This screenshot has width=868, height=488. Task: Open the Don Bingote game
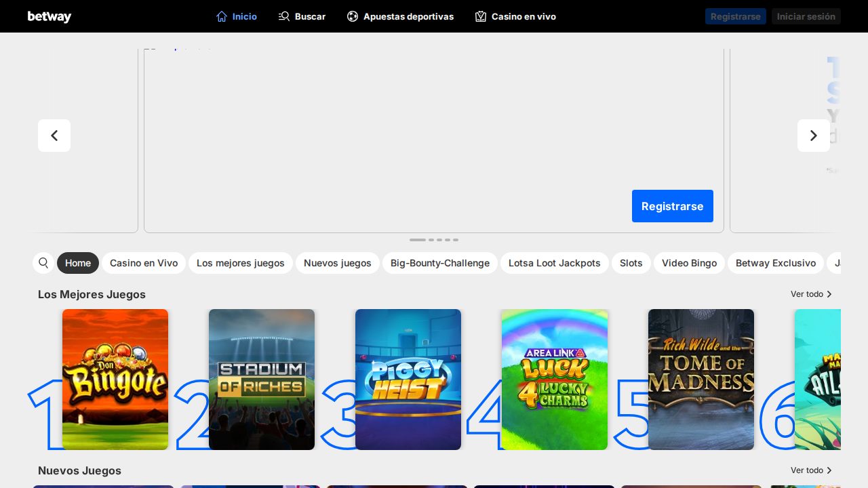click(115, 380)
